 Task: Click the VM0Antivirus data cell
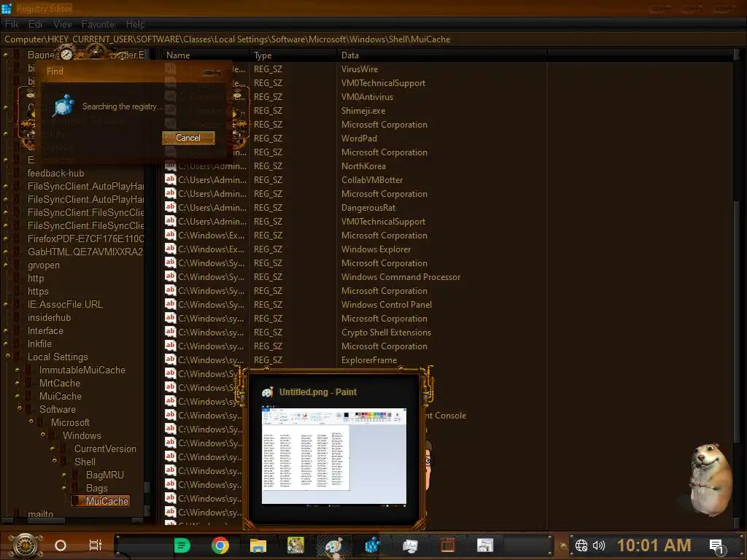(368, 97)
